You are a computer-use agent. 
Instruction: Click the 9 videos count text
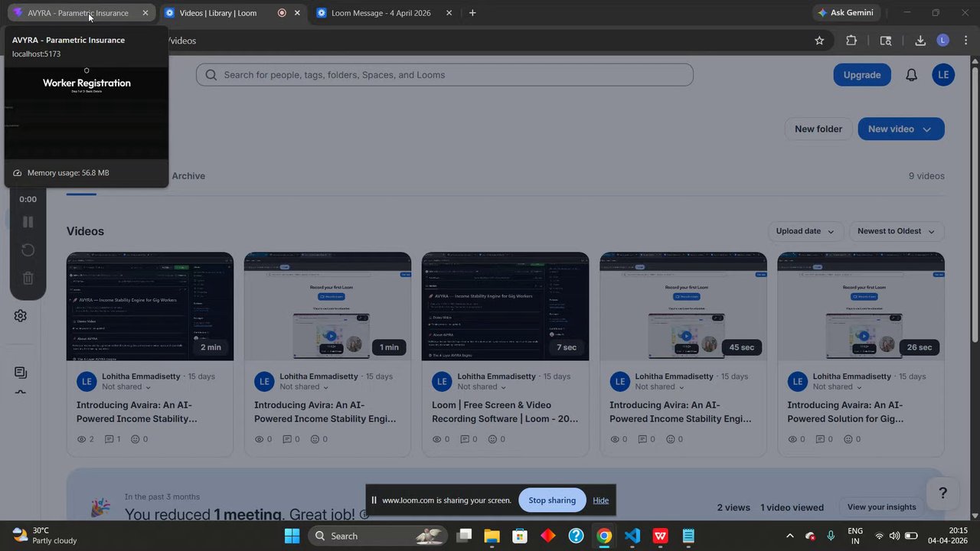point(926,176)
